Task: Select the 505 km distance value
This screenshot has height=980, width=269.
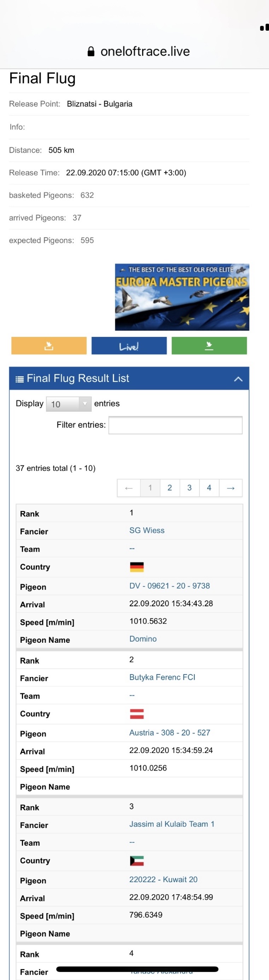Action: pos(62,150)
